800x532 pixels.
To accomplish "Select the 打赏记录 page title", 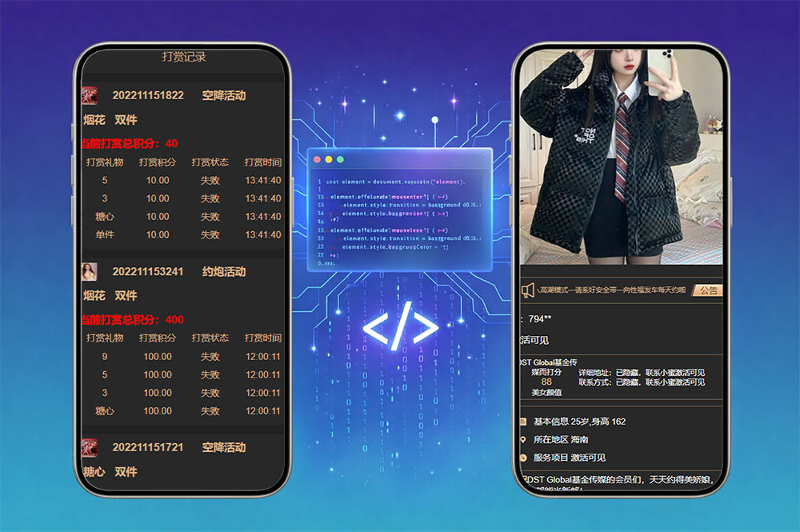I will pos(184,57).
